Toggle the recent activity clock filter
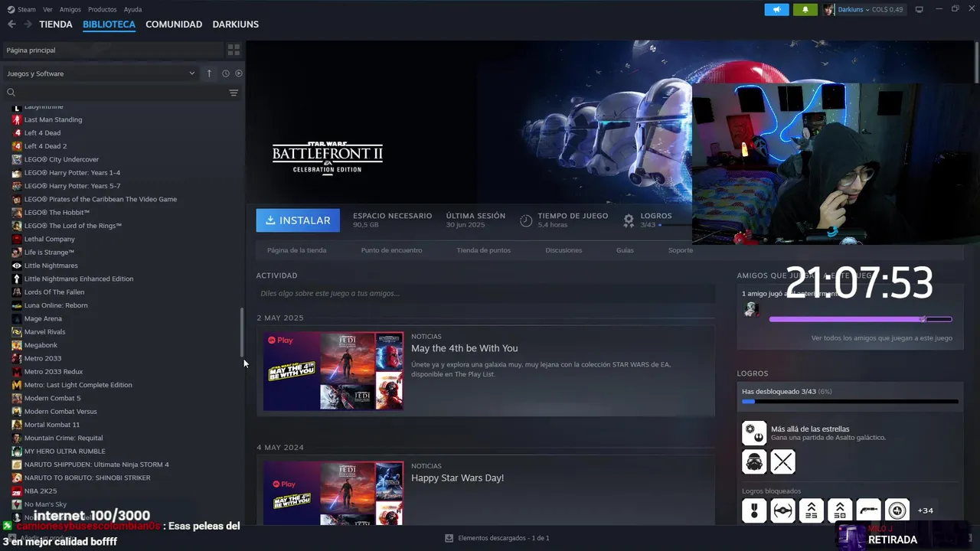The image size is (980, 551). (226, 73)
